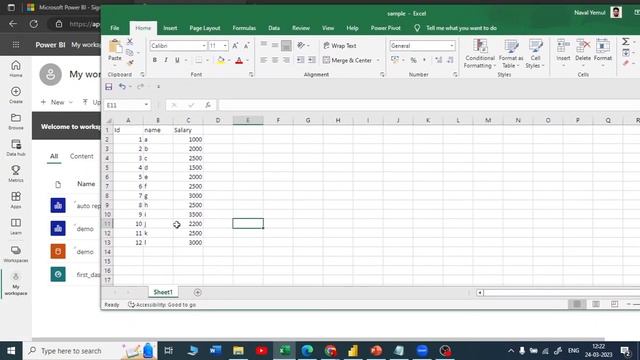Image resolution: width=640 pixels, height=360 pixels.
Task: Open Data hub in Power BI sidebar
Action: [16, 147]
